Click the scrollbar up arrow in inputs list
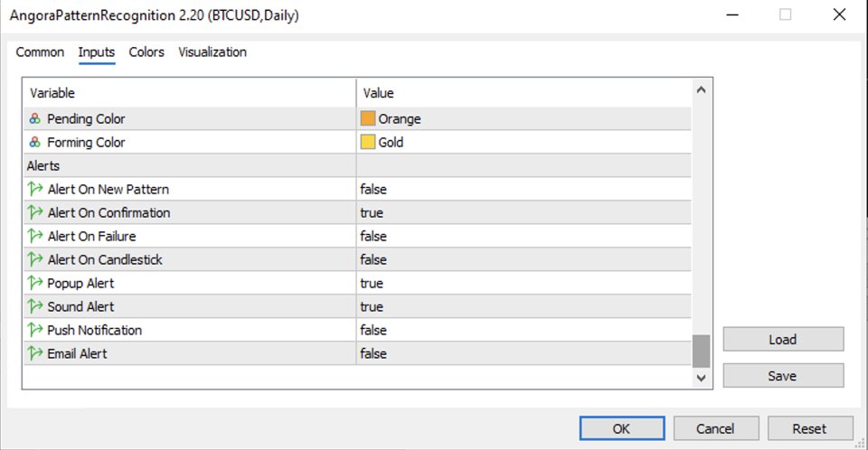Image resolution: width=868 pixels, height=450 pixels. (701, 89)
